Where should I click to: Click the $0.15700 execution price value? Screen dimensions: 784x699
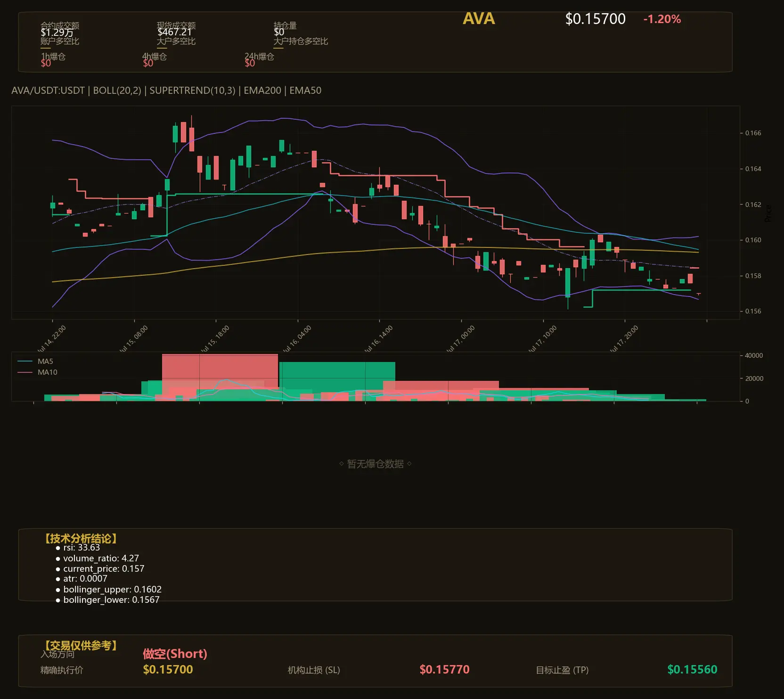(168, 669)
